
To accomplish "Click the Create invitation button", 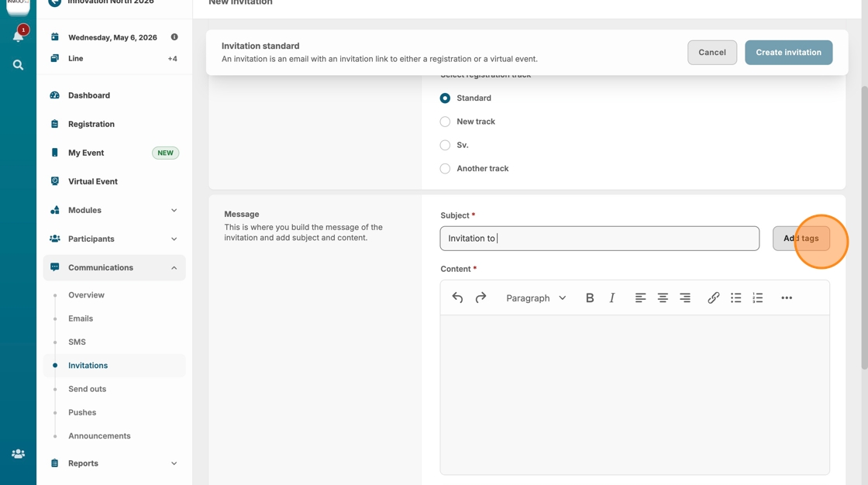I will 788,53.
